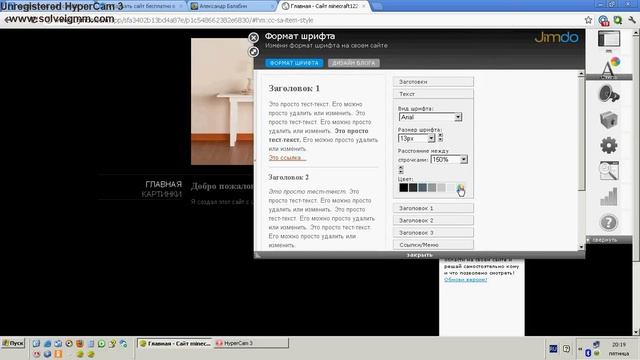The image size is (640, 360).
Task: Open the Arial font type dropdown
Action: [x=430, y=117]
